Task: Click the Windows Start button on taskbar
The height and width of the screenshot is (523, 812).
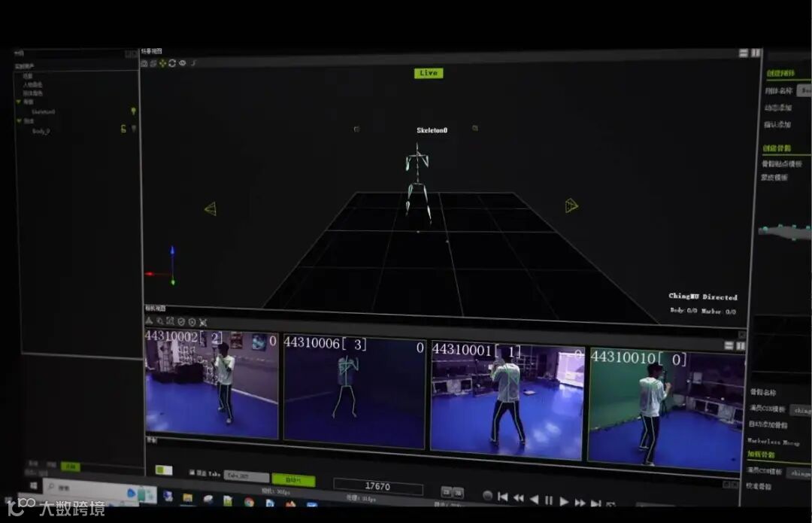Action: point(33,485)
